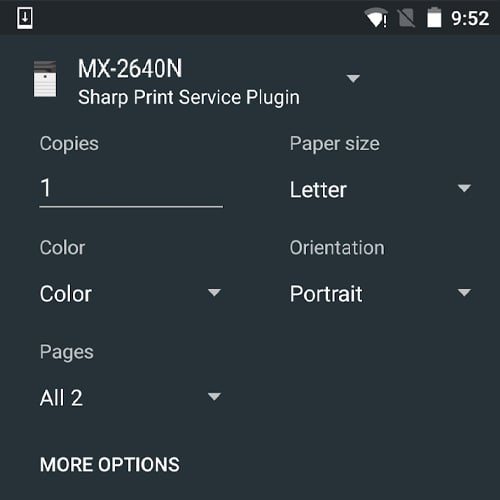The width and height of the screenshot is (500, 500).
Task: Click the Paper size dropdown arrow
Action: pos(464,188)
